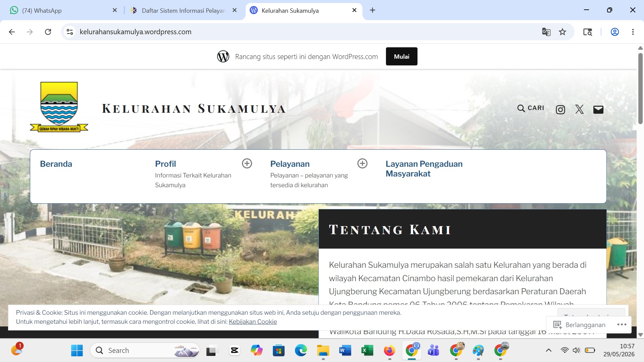The width and height of the screenshot is (644, 362).
Task: Click the Kelurahan Sukamulya crest logo
Action: 59,107
